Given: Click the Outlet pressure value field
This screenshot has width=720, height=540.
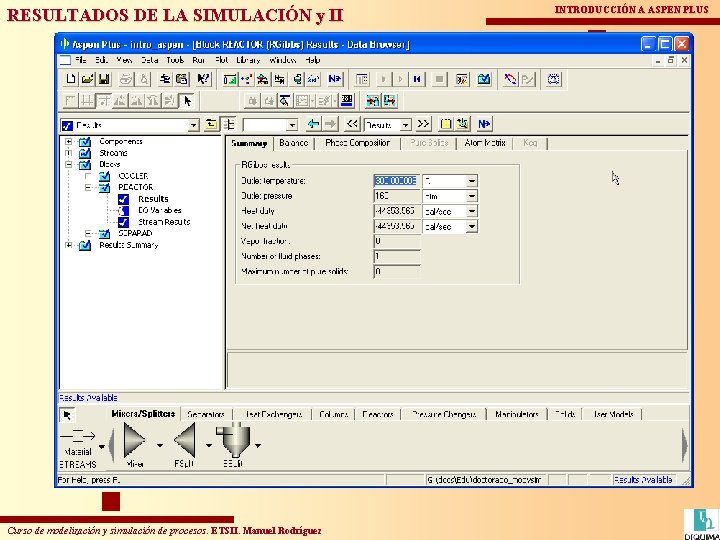Looking at the screenshot, I should [x=396, y=196].
